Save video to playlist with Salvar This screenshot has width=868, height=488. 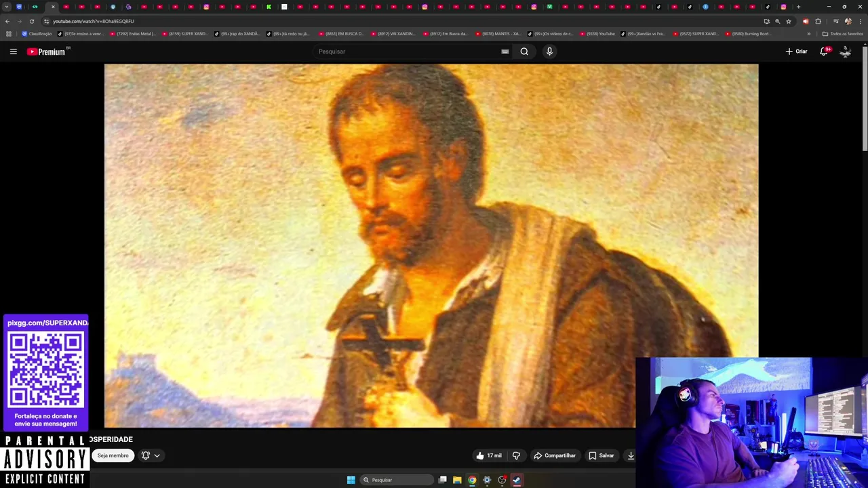(601, 455)
